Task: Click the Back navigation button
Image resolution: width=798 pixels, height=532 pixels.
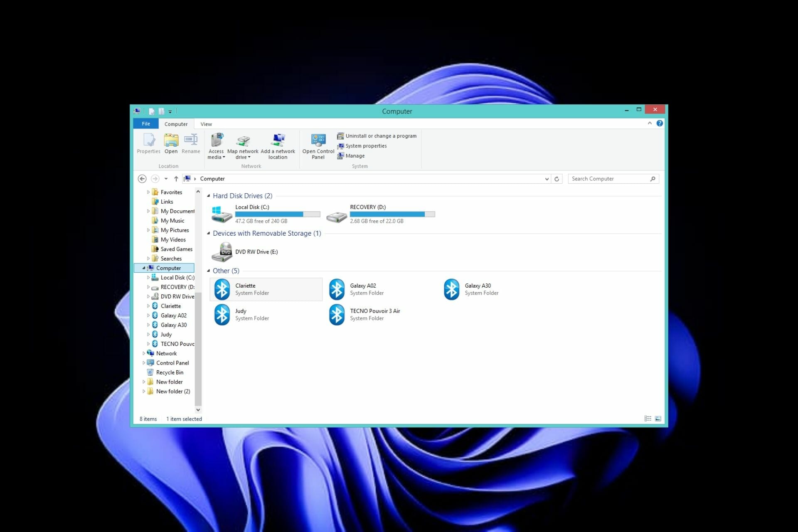Action: coord(142,178)
